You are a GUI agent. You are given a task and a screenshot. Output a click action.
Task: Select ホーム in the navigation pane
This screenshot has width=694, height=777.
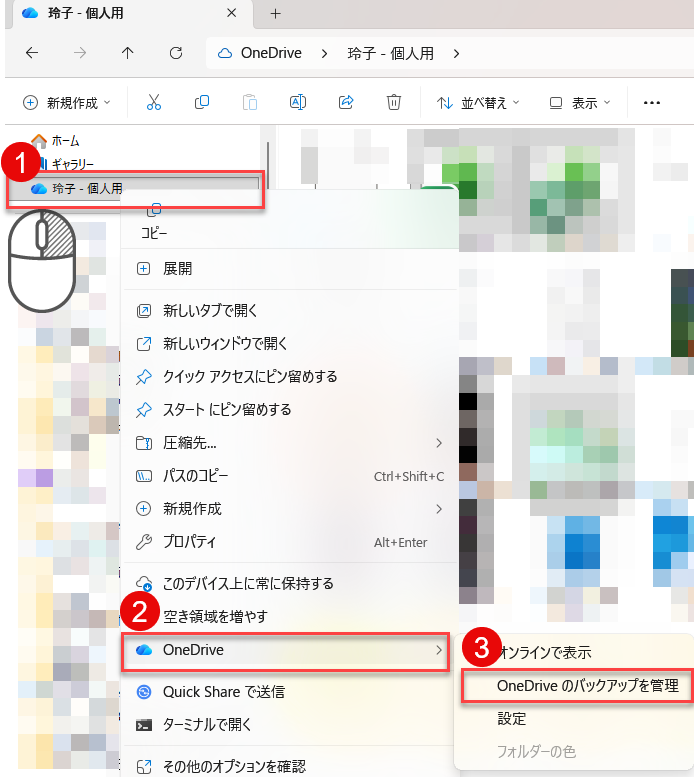tap(65, 141)
